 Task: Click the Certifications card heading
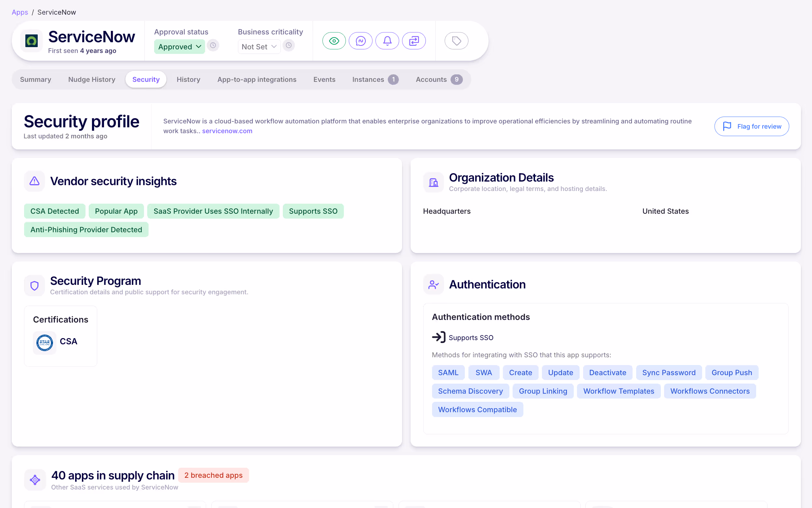tap(60, 320)
